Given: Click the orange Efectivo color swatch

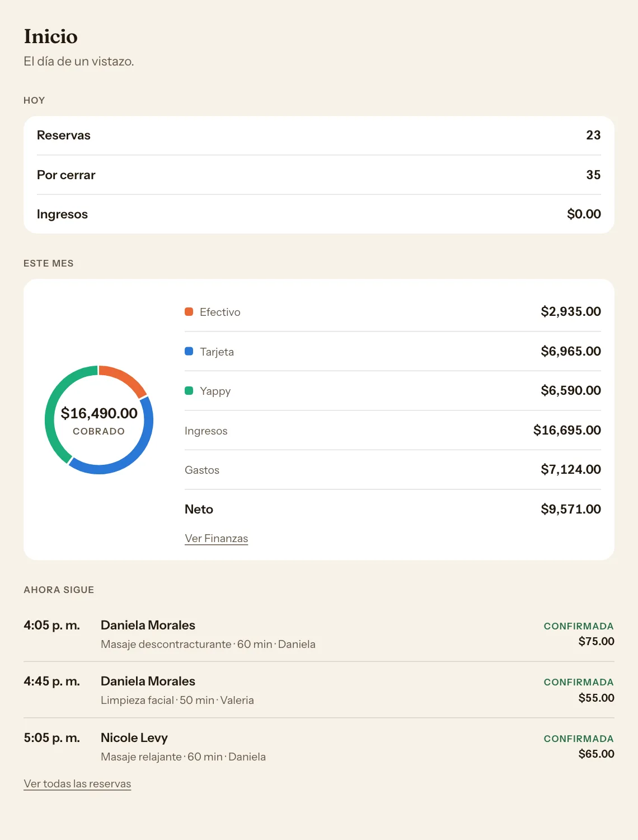Looking at the screenshot, I should coord(189,311).
